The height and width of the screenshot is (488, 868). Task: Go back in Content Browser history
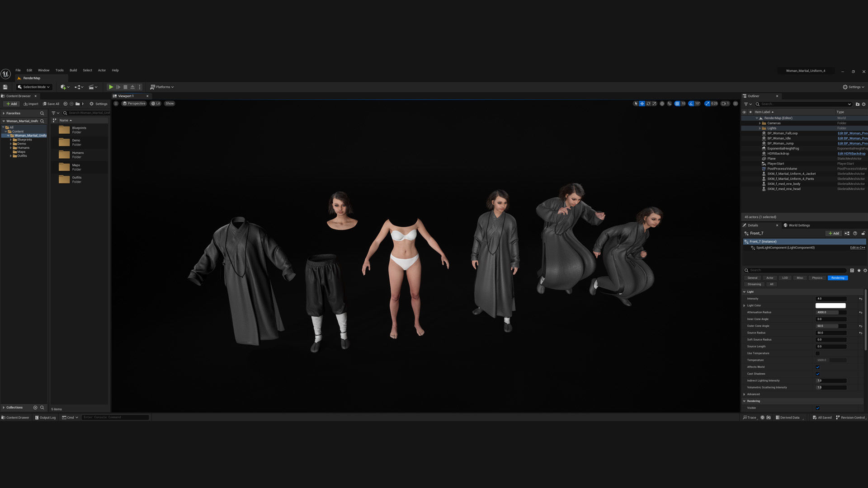[x=66, y=103]
